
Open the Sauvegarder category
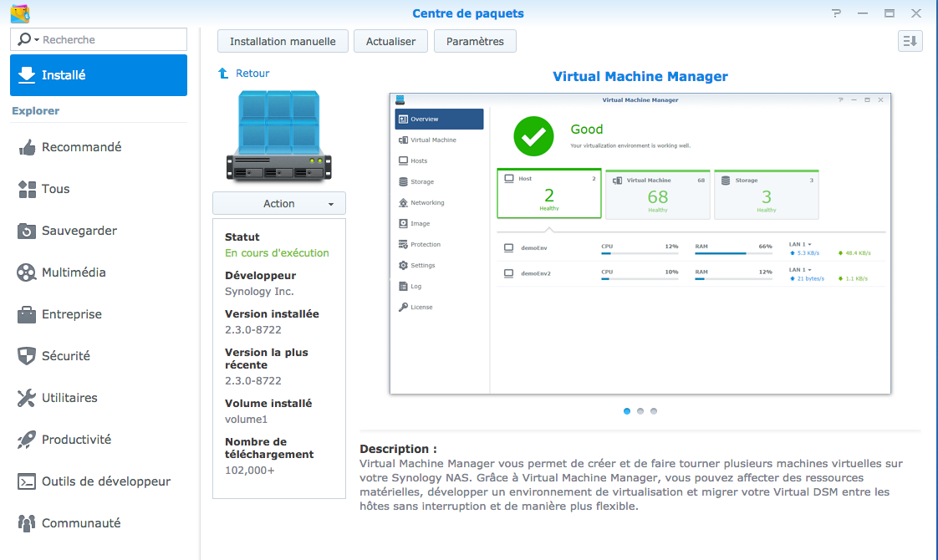pyautogui.click(x=99, y=231)
